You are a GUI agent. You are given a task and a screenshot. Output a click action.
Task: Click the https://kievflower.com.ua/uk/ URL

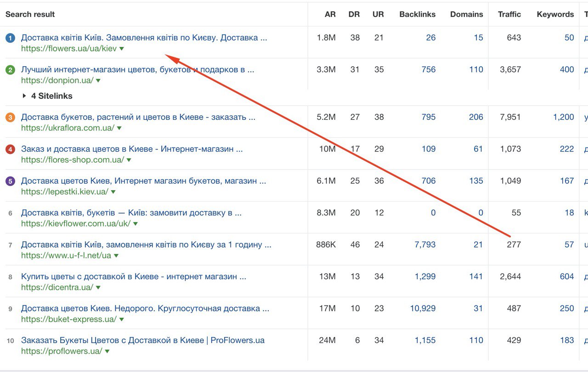76,224
